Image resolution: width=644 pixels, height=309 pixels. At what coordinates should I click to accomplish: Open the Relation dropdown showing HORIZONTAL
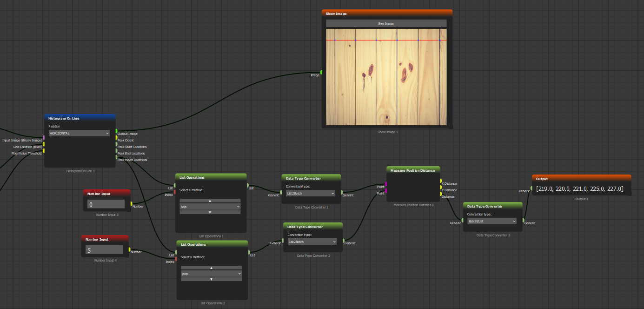coord(79,133)
